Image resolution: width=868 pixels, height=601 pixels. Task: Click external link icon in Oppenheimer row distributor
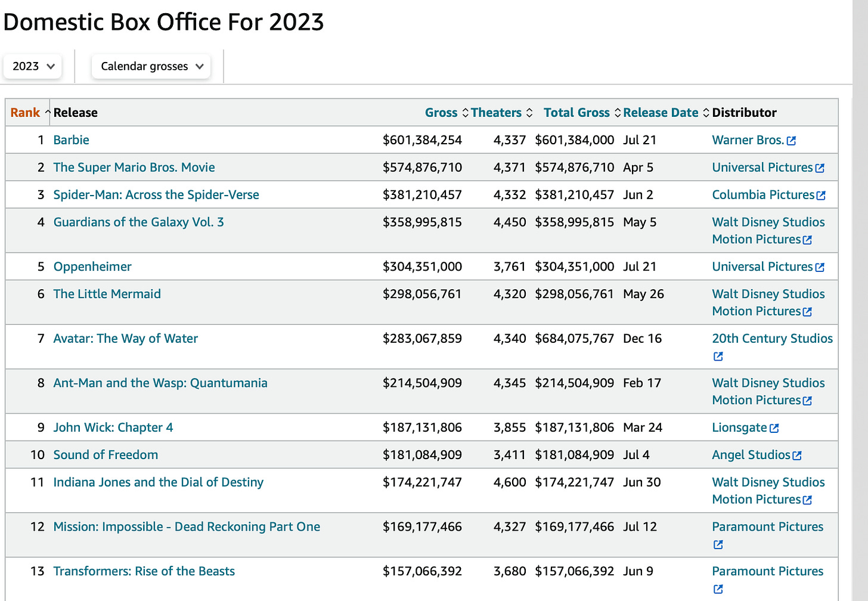point(820,268)
